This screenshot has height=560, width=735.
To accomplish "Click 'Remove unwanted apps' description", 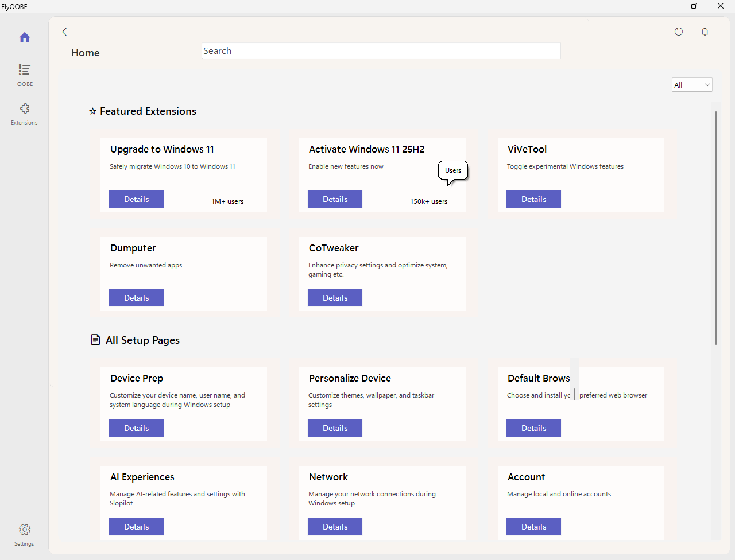I will point(146,265).
